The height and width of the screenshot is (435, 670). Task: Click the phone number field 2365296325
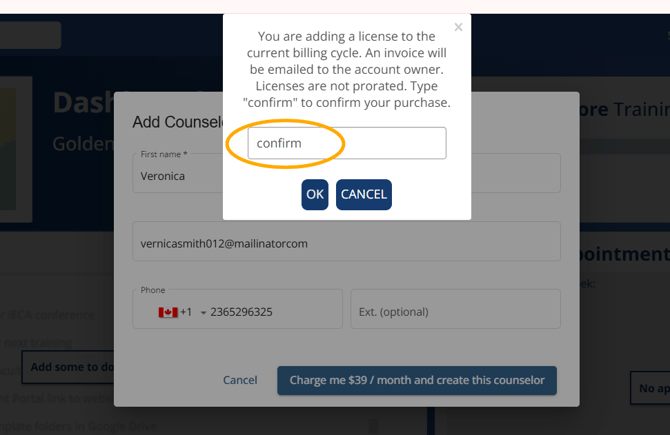pyautogui.click(x=270, y=312)
